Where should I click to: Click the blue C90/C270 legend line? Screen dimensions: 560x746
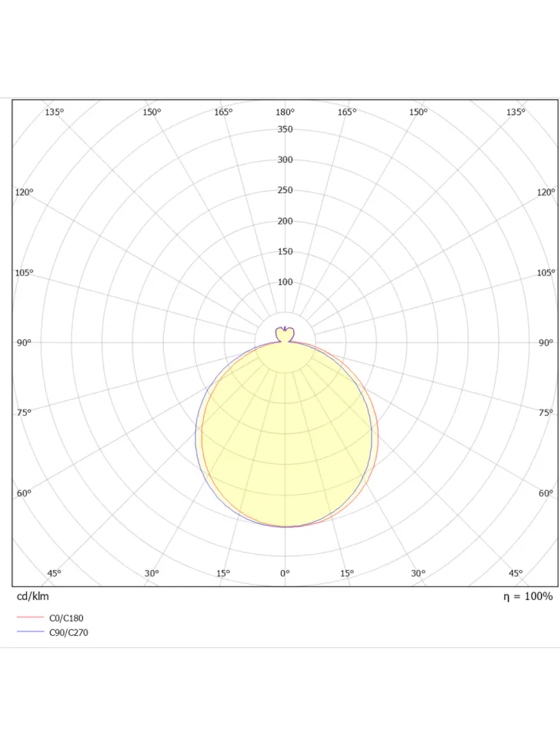31,632
